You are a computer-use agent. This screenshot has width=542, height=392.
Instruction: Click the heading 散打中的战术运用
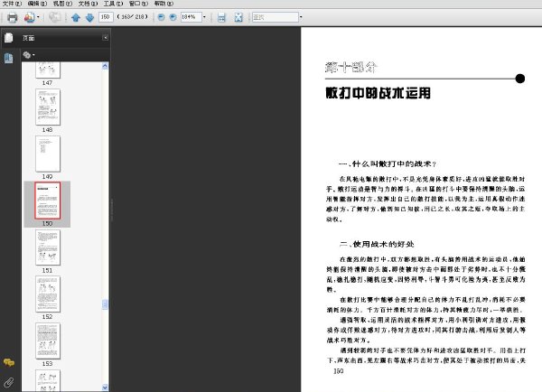click(378, 93)
